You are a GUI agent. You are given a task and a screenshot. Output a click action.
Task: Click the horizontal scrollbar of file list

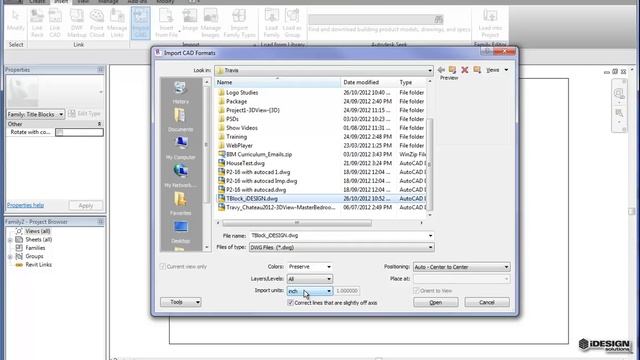(x=297, y=223)
